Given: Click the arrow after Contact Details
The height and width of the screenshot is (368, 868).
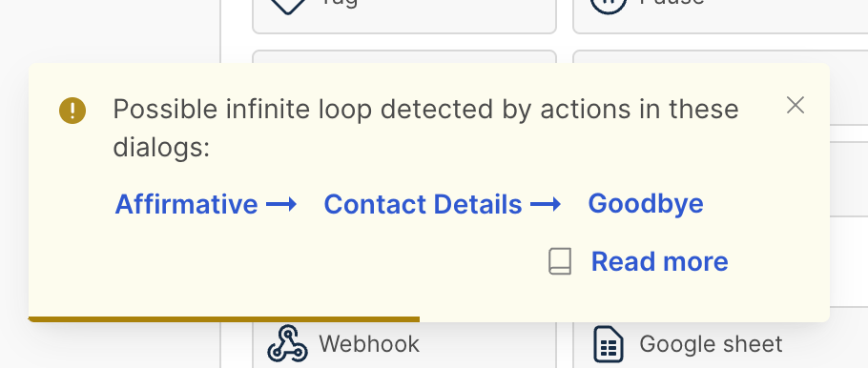Looking at the screenshot, I should 546,205.
